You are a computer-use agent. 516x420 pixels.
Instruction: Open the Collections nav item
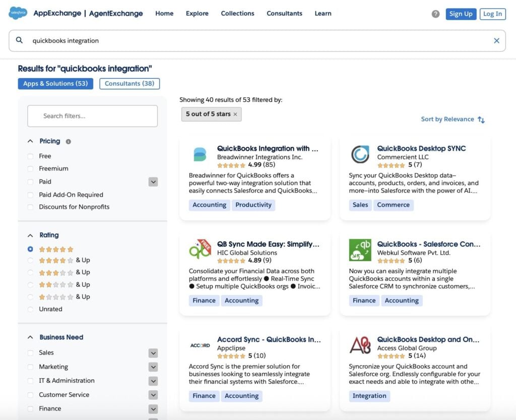point(238,14)
